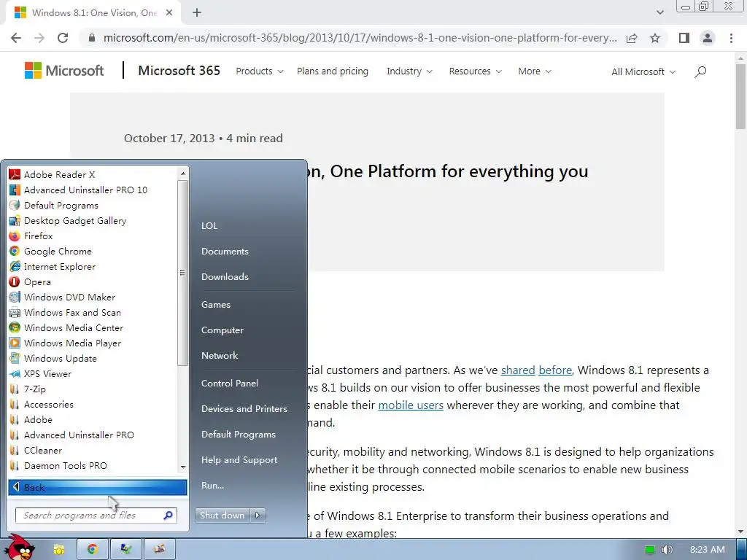Click the Chrome back arrow
This screenshot has height=560, width=747.
(16, 38)
